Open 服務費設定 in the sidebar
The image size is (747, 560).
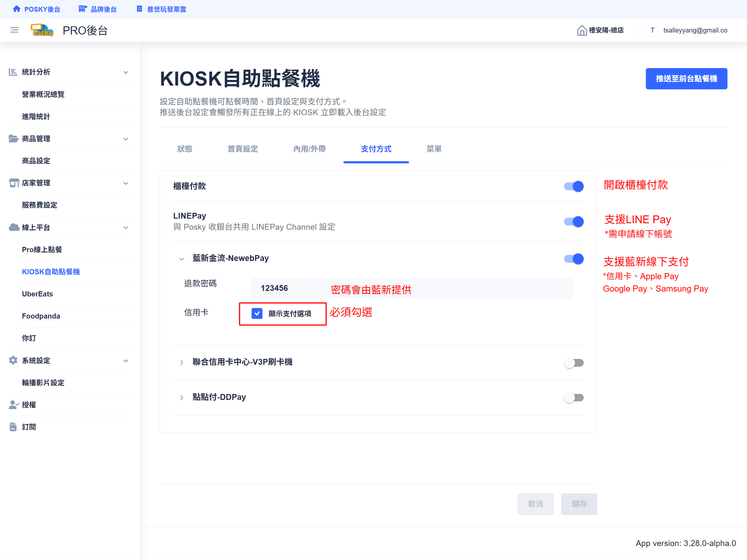pyautogui.click(x=39, y=205)
